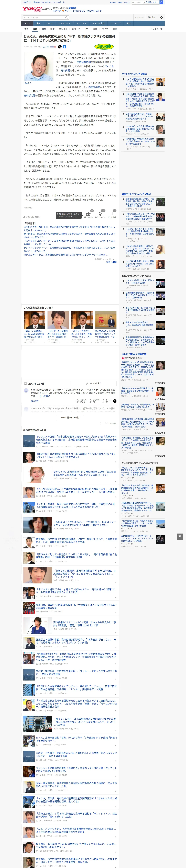
Task: Open the 国内 category tab
Action: click(x=35, y=29)
